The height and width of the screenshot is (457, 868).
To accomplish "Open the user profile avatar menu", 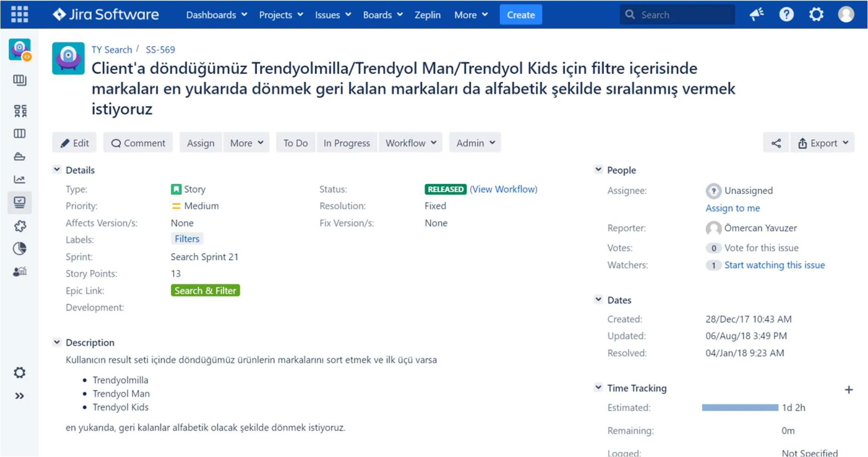I will (846, 15).
